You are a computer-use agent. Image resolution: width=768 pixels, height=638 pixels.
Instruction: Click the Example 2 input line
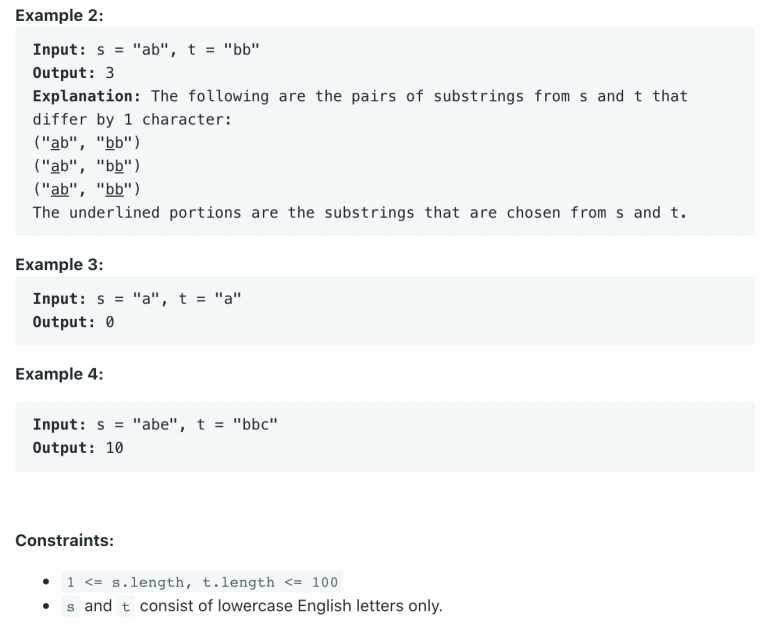tap(146, 50)
